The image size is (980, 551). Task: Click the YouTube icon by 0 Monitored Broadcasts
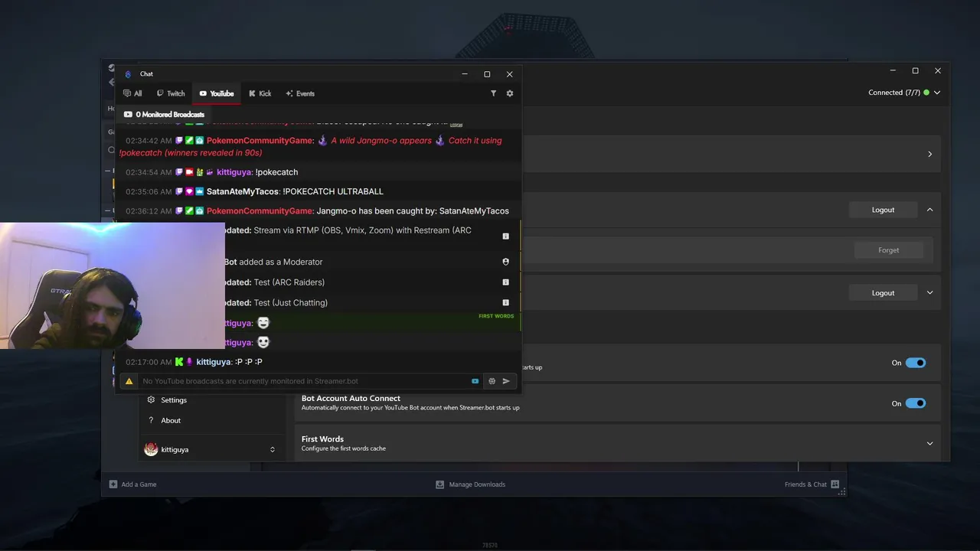click(128, 114)
